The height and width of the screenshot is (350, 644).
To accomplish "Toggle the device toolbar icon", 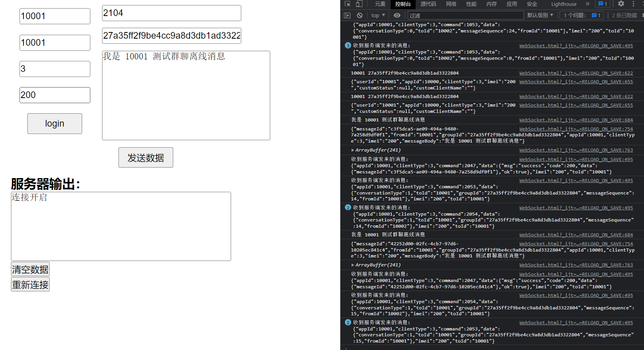I will click(x=359, y=4).
